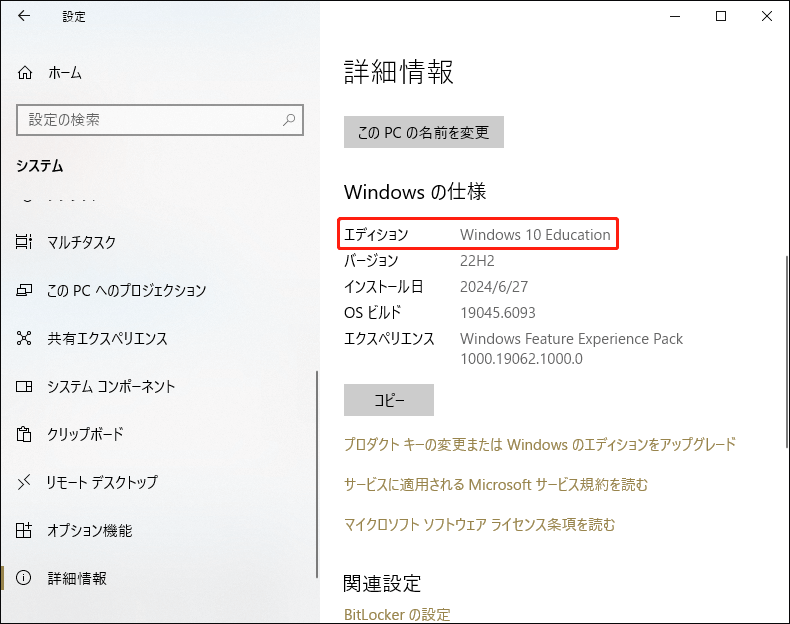This screenshot has height=624, width=790.
Task: Click the バージョン label
Action: [371, 261]
